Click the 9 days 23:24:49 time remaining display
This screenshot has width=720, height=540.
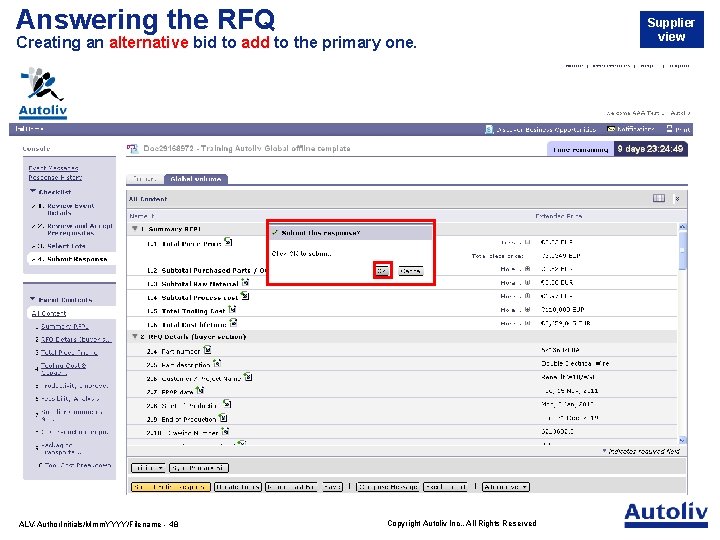coord(650,149)
